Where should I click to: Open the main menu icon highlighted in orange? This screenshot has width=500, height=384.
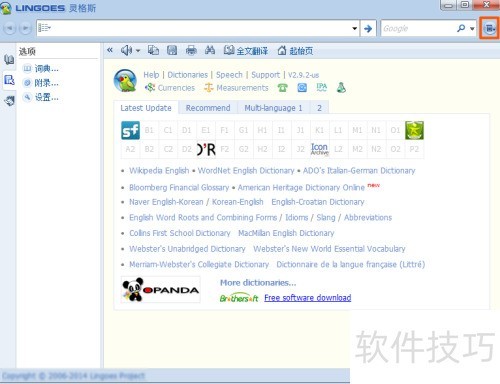click(489, 29)
